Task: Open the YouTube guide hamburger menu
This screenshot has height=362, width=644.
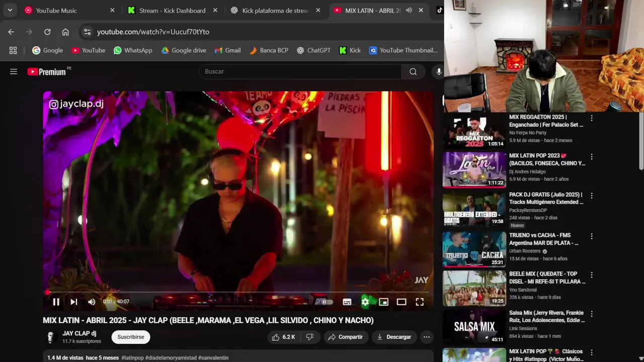Action: click(14, 71)
